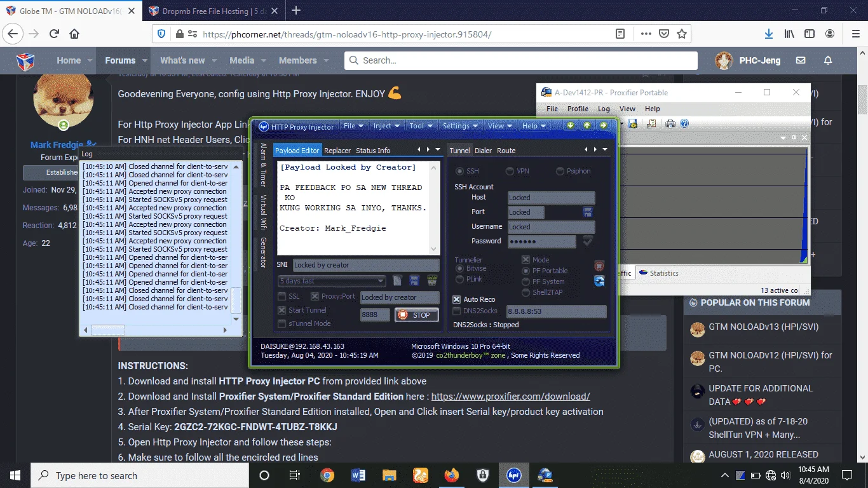The height and width of the screenshot is (488, 868).
Task: Click the red stop icon beside Mode options
Action: [x=599, y=266]
